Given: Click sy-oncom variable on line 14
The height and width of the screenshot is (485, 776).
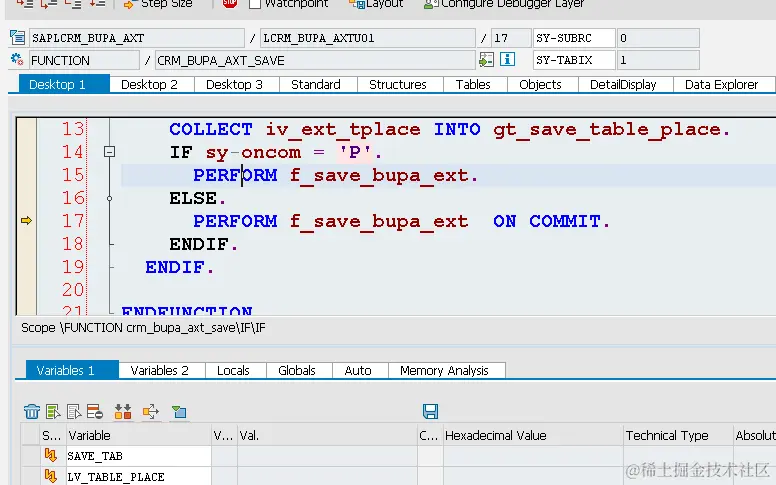Looking at the screenshot, I should [253, 152].
